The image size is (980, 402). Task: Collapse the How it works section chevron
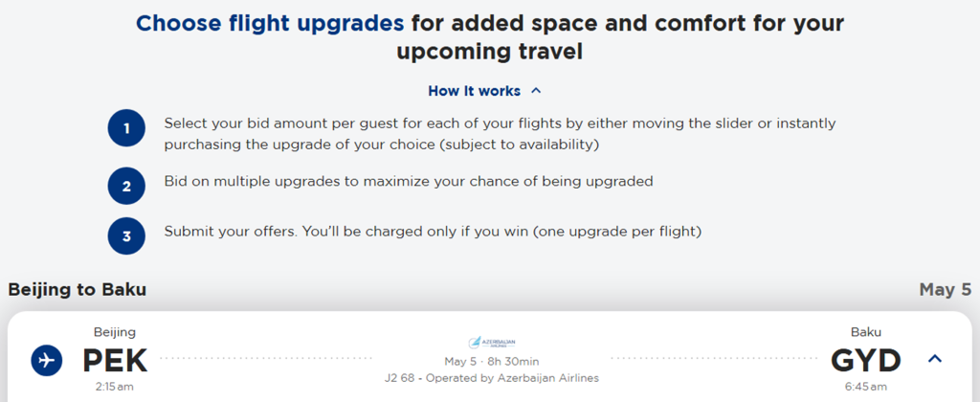click(536, 91)
